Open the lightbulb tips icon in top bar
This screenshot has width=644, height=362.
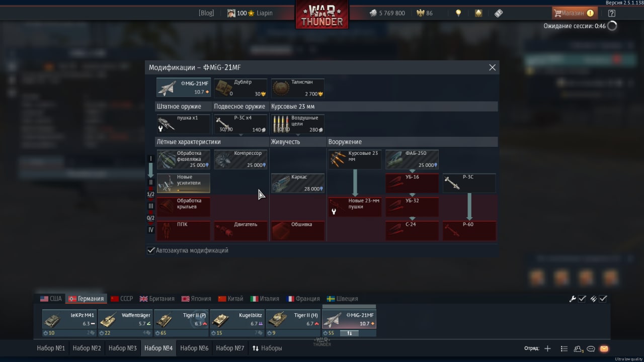tap(458, 13)
